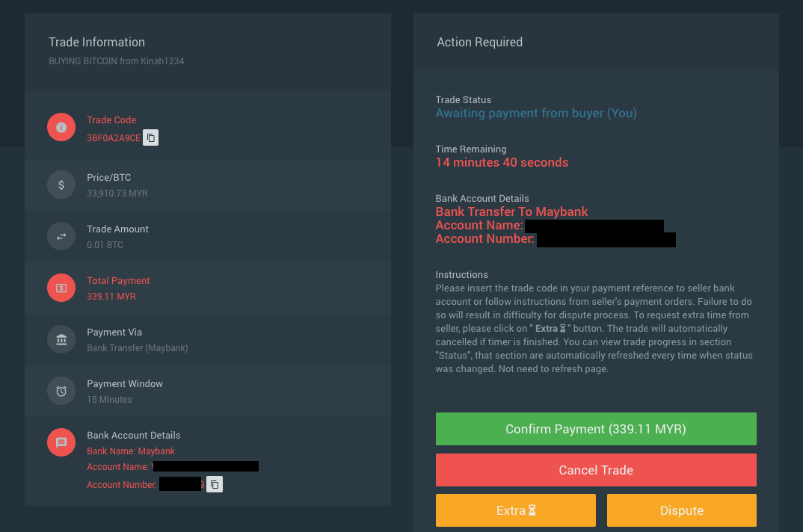Image resolution: width=803 pixels, height=532 pixels.
Task: Click the price value 33,910.73 MYR
Action: [117, 194]
